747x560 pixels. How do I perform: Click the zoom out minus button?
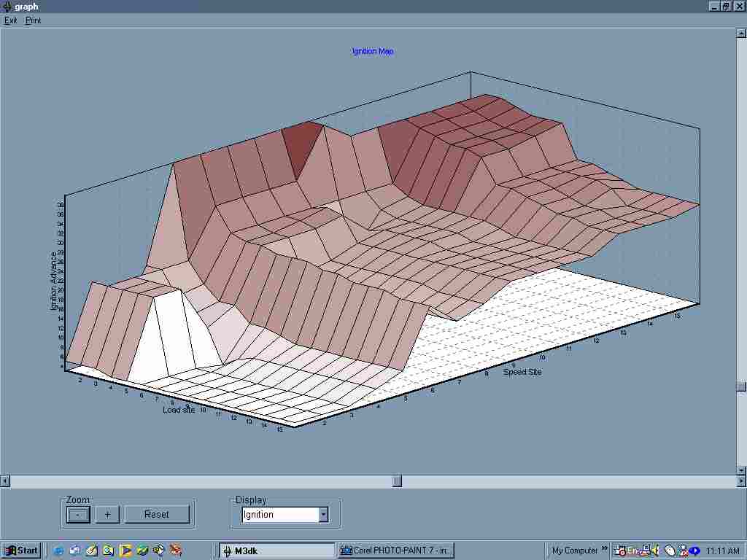pyautogui.click(x=78, y=515)
